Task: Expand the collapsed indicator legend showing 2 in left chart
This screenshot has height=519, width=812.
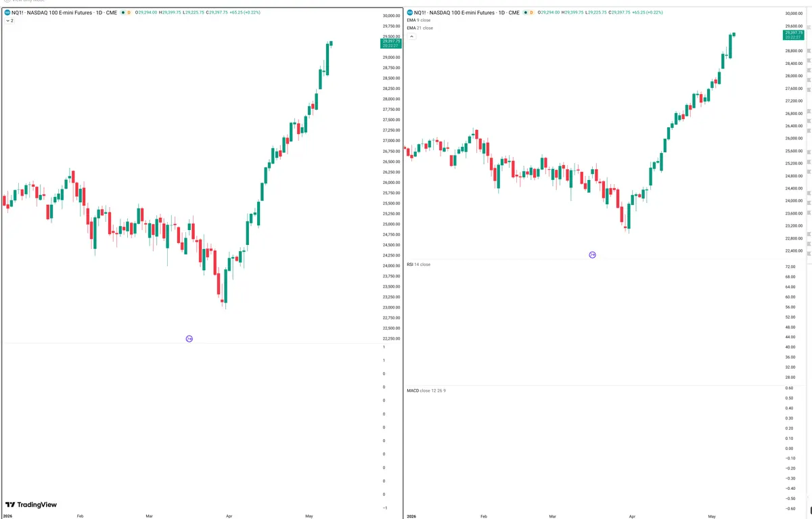Action: point(9,21)
